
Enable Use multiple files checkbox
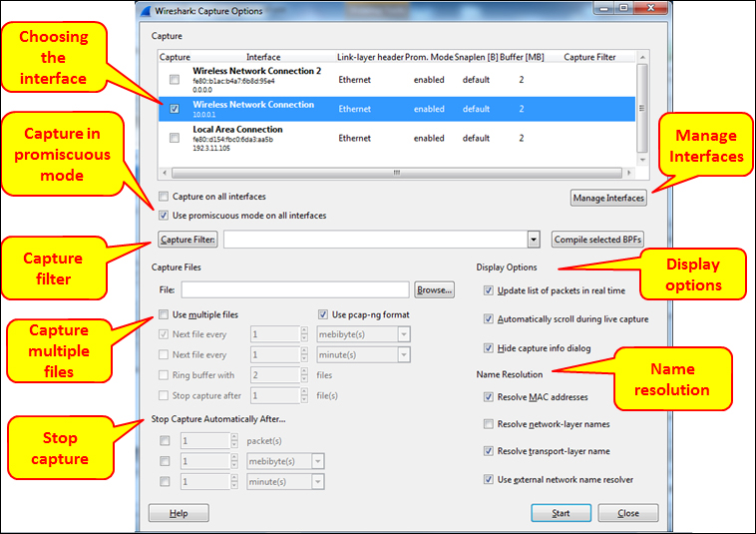(164, 314)
